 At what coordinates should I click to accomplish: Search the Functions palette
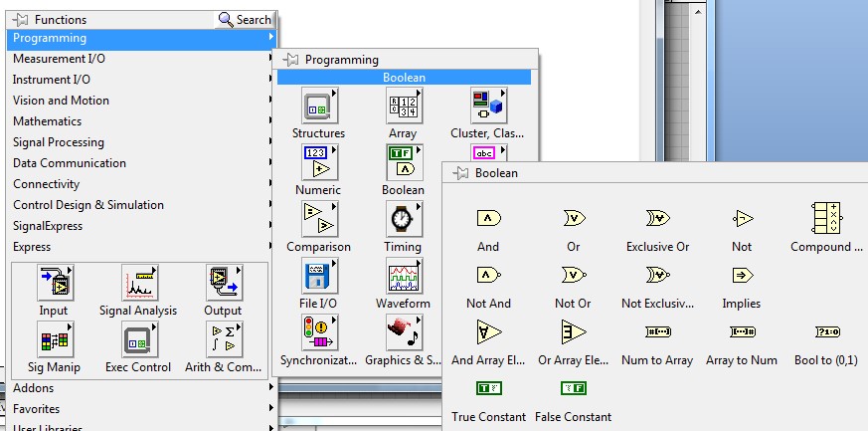[245, 20]
